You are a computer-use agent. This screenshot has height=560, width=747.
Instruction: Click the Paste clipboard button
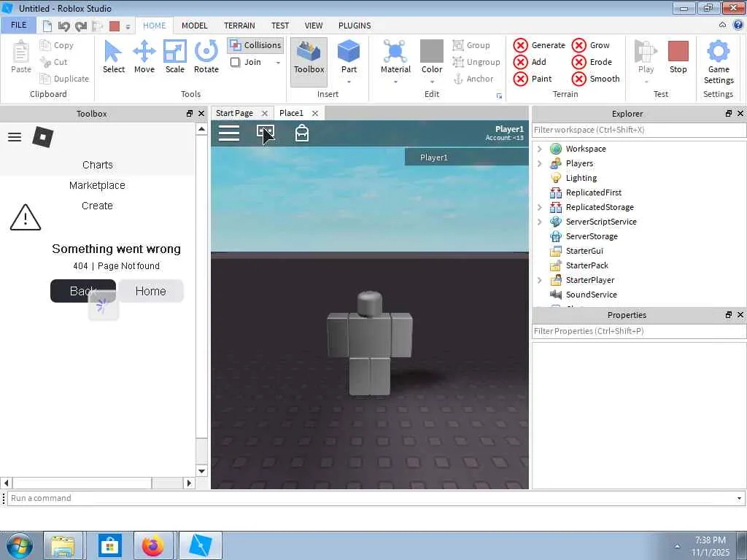click(x=21, y=57)
